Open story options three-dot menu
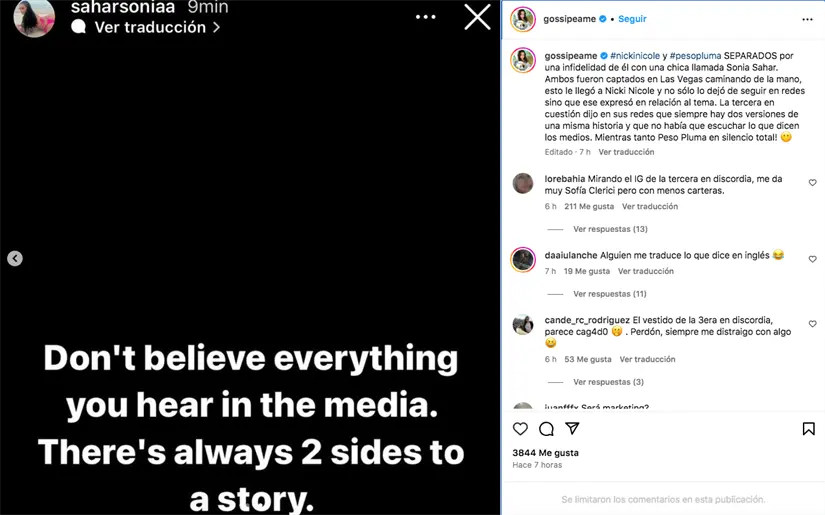825x515 pixels. [x=426, y=17]
